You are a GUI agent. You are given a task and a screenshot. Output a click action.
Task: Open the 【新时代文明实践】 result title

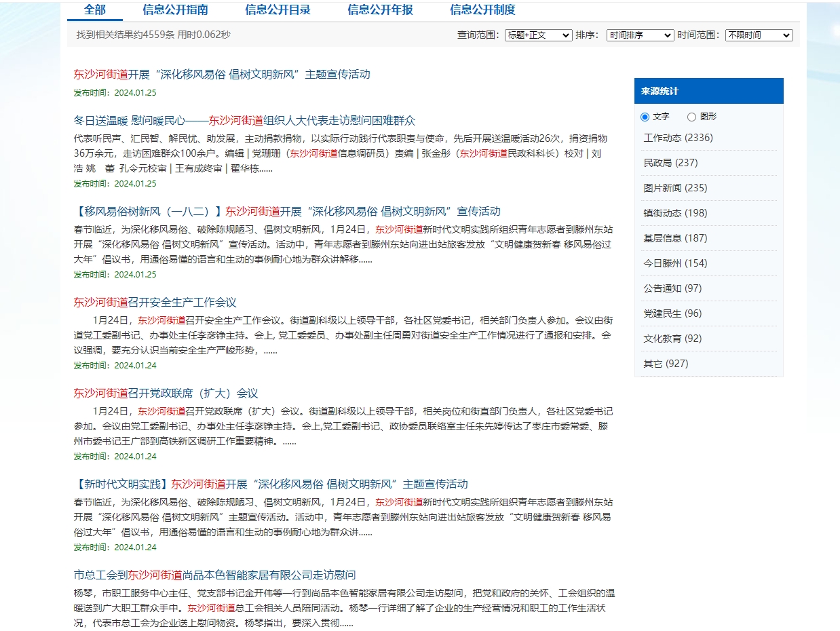pos(270,484)
